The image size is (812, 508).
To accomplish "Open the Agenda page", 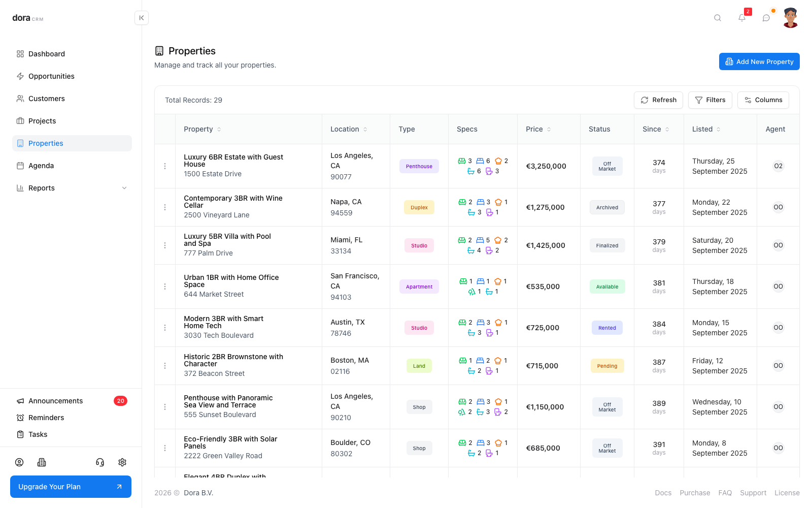I will coord(72,166).
